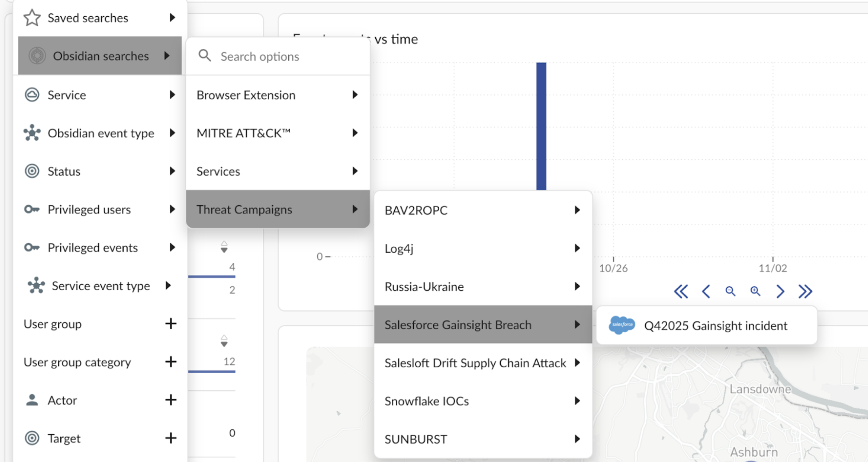Click sort arrows above the value 12
The image size is (868, 462).
(224, 341)
